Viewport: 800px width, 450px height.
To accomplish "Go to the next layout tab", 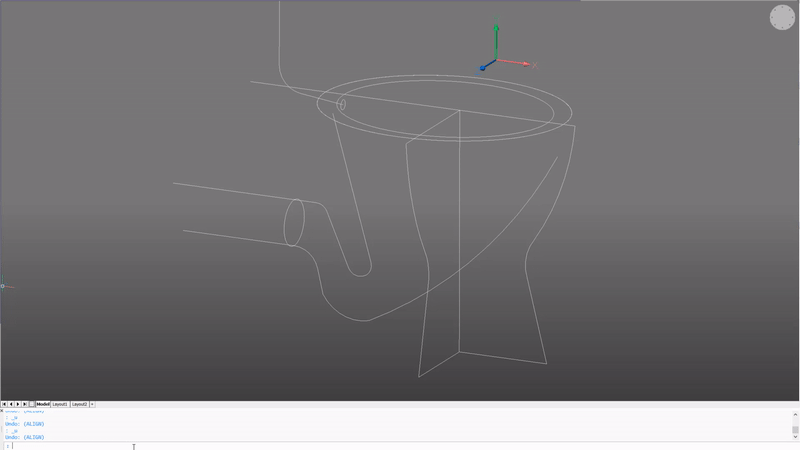I will coord(18,404).
